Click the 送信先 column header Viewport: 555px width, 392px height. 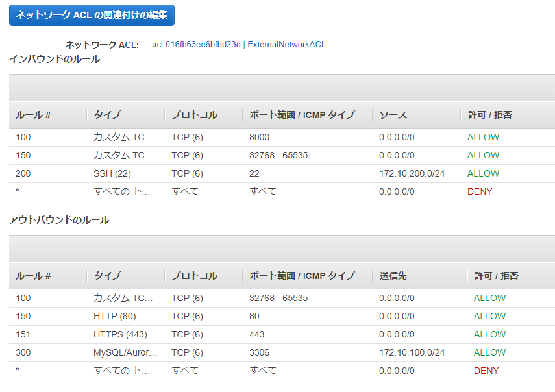click(393, 276)
